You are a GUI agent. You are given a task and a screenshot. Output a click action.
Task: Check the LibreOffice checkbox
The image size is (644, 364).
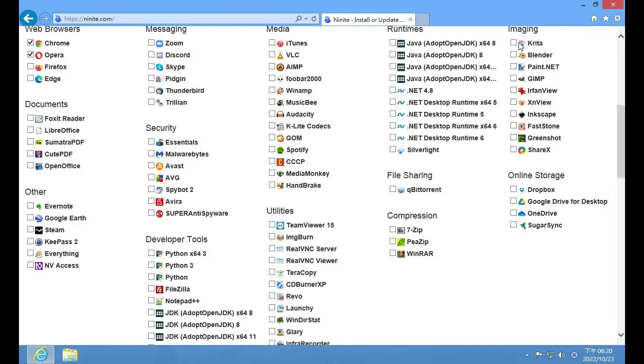click(x=30, y=130)
